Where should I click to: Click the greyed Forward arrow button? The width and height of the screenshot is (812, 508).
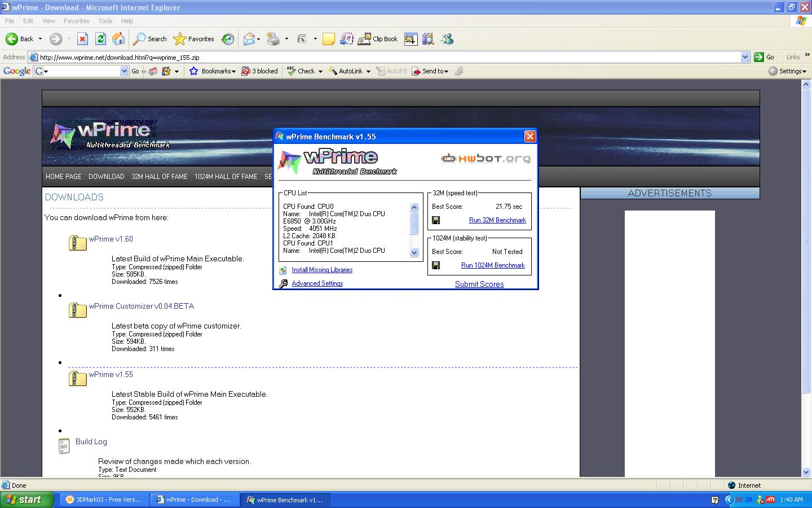55,39
